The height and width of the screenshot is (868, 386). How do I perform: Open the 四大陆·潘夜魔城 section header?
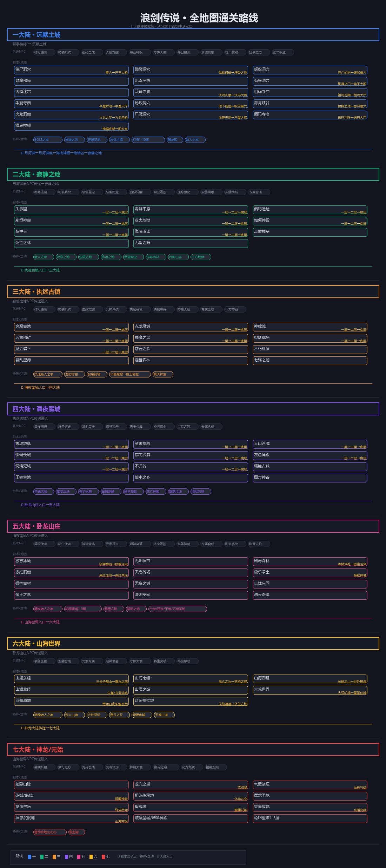[x=193, y=409]
